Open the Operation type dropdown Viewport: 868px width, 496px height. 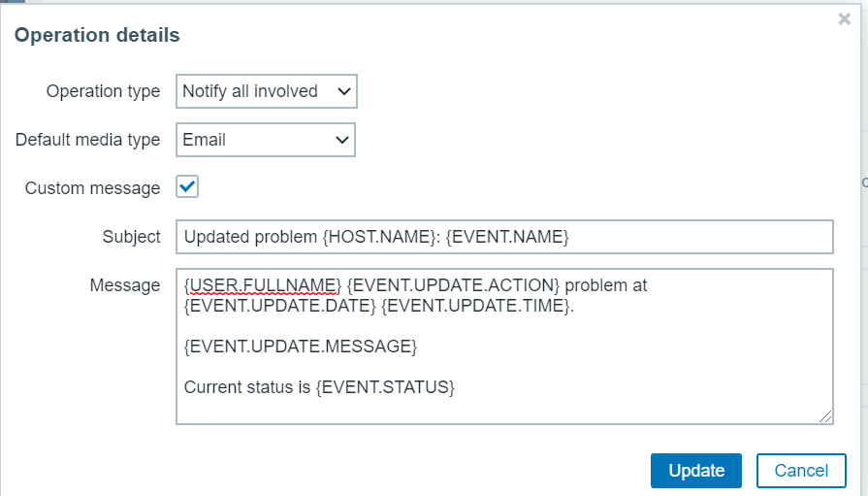pyautogui.click(x=267, y=91)
